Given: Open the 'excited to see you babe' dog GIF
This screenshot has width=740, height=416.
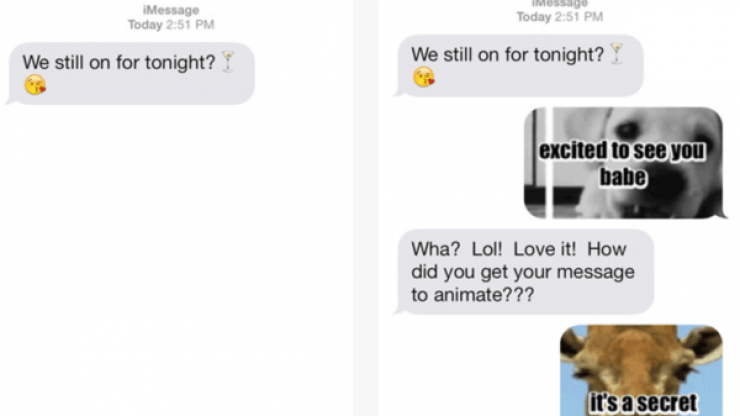Looking at the screenshot, I should (623, 163).
